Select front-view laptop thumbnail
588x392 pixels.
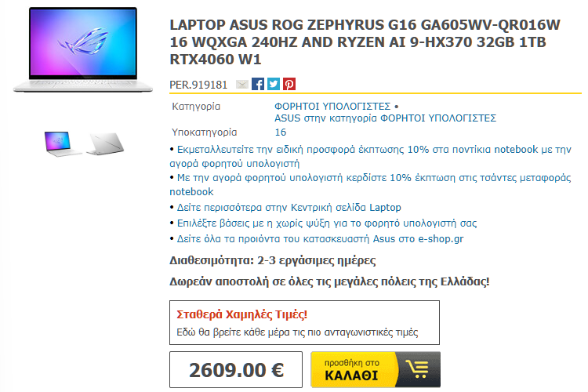(x=62, y=143)
